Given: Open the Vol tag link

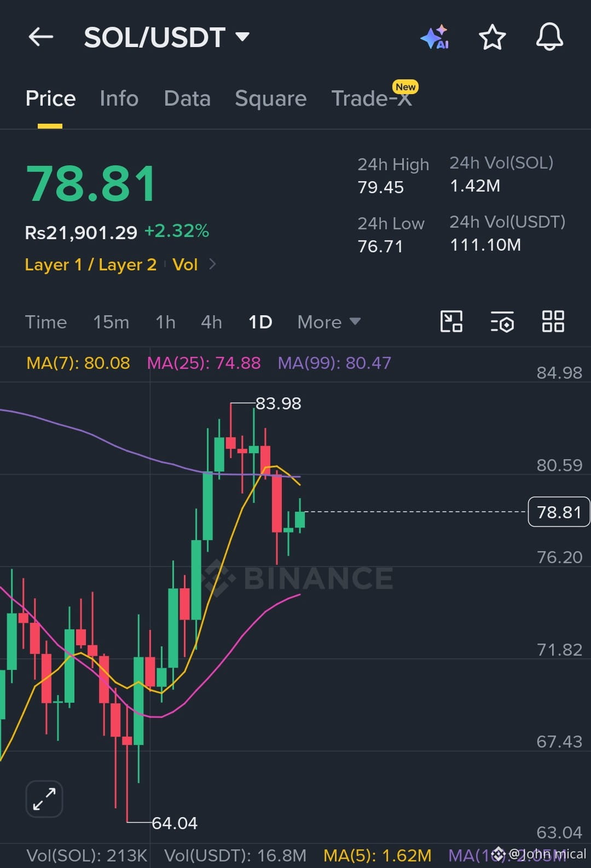Looking at the screenshot, I should (185, 265).
